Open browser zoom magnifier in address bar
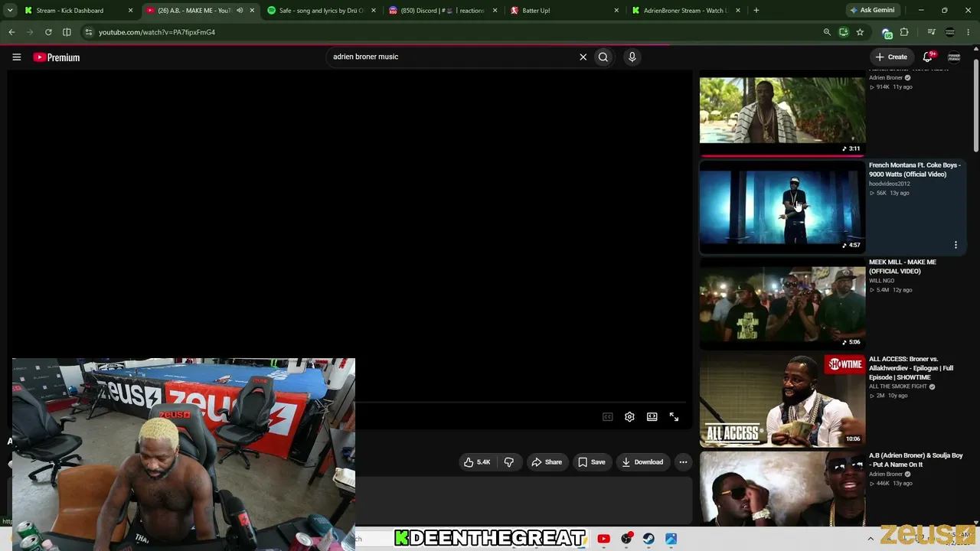 pos(827,32)
